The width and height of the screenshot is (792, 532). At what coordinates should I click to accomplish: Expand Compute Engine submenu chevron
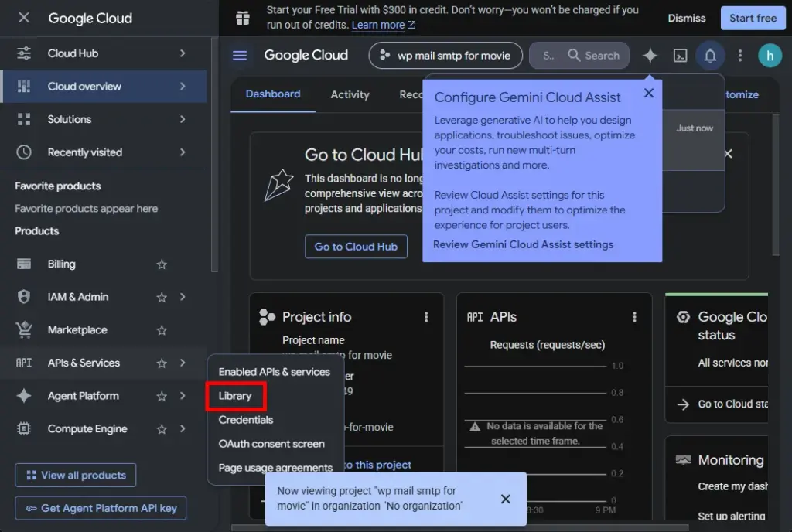[x=183, y=428]
